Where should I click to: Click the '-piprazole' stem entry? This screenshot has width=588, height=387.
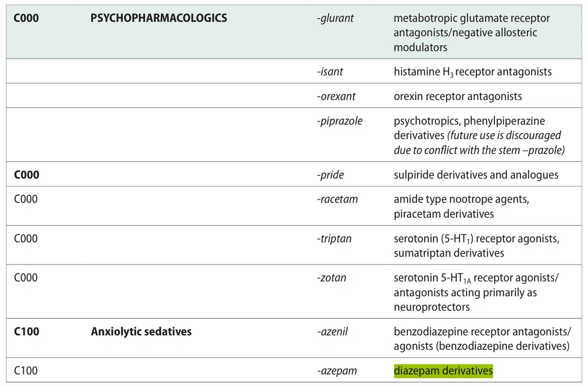click(x=340, y=121)
